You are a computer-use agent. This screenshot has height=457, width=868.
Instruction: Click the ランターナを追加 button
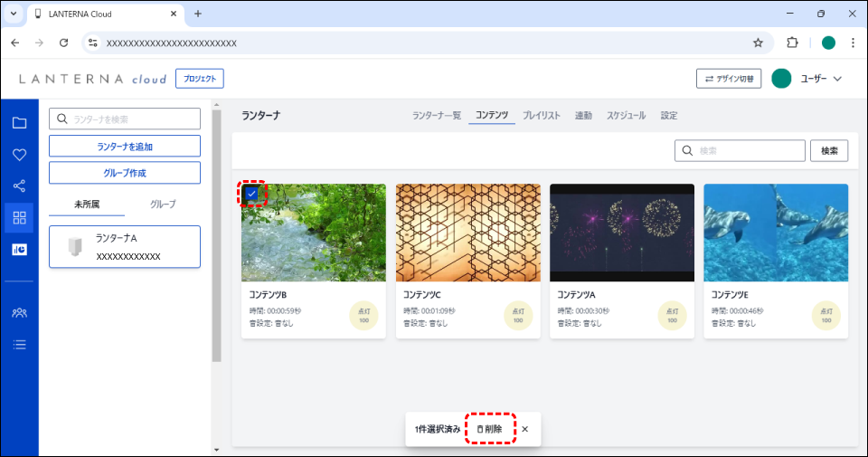[x=124, y=147]
